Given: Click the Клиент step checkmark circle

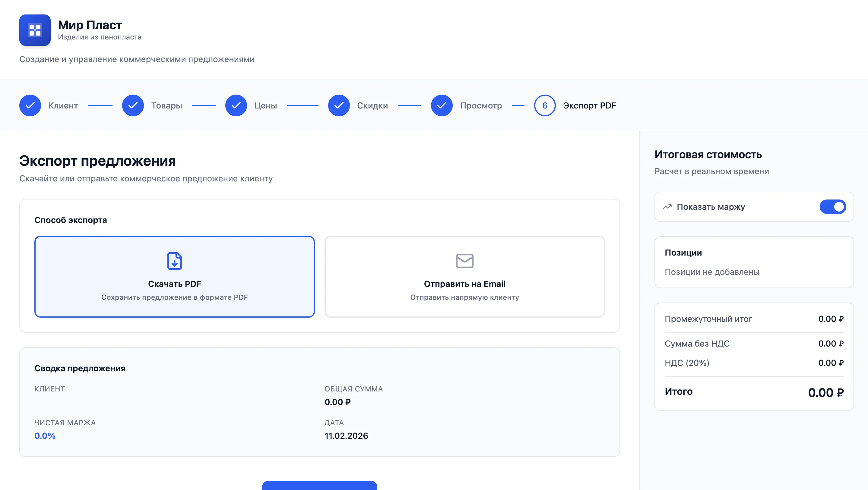Looking at the screenshot, I should [30, 105].
